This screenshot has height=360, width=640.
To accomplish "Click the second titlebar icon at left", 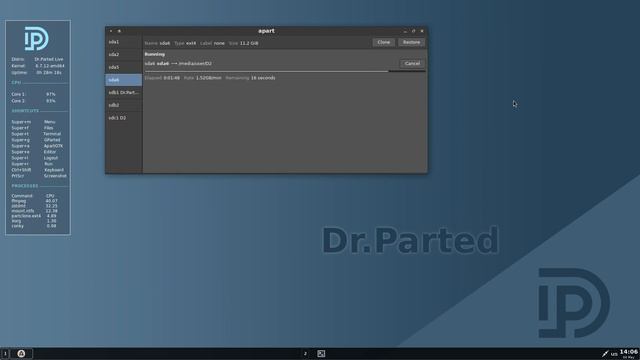I will click(119, 31).
